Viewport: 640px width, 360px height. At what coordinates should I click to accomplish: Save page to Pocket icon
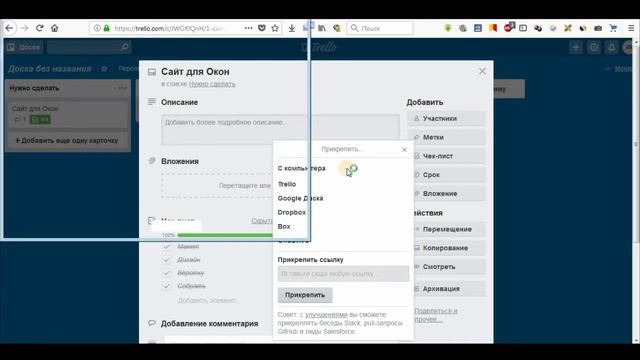click(262, 28)
